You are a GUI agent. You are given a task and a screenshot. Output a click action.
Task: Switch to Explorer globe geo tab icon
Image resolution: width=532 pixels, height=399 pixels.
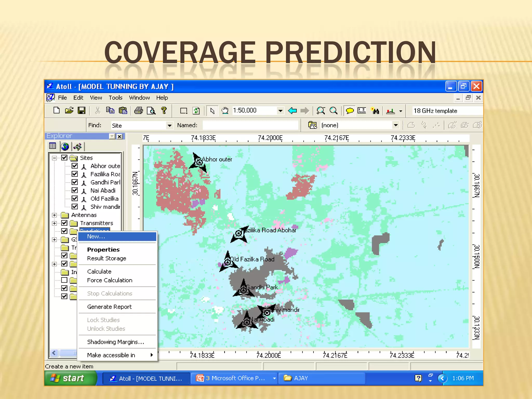[x=65, y=147]
